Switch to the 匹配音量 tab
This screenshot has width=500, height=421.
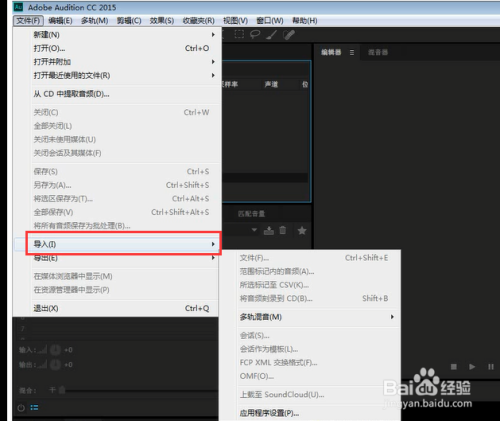pos(252,214)
